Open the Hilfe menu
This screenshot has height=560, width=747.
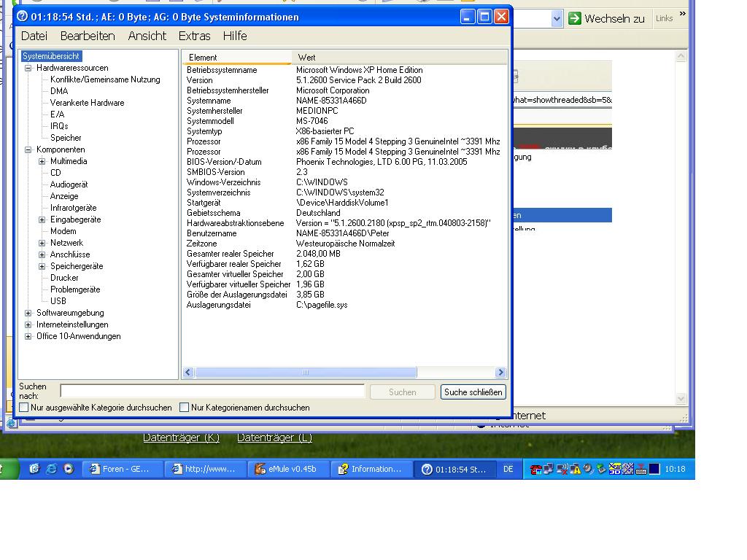click(235, 36)
